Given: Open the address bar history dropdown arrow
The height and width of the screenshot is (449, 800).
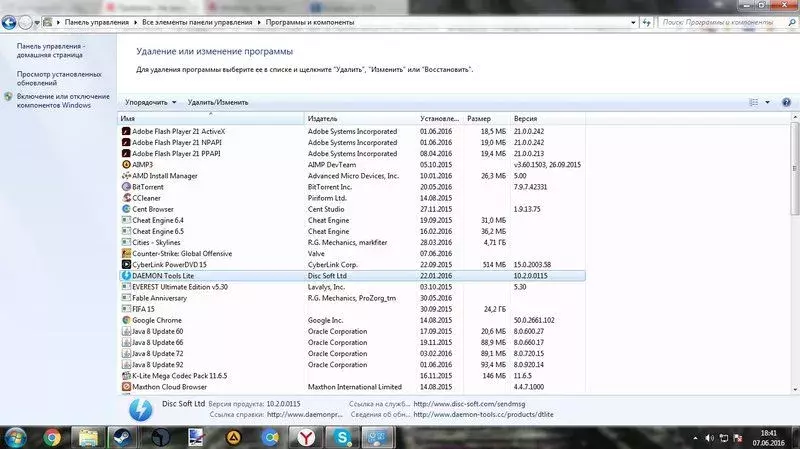Looking at the screenshot, I should coord(633,22).
